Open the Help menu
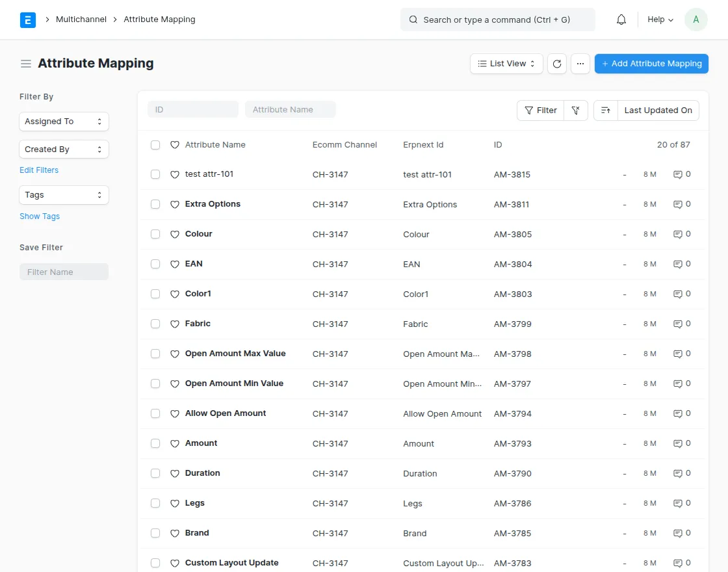The width and height of the screenshot is (728, 572). 659,19
